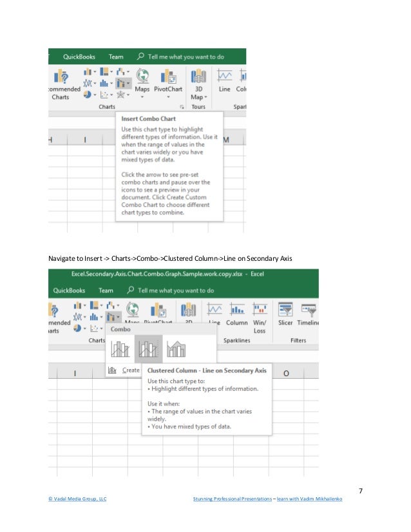Screen dimensions: 411x532
Task: Select column M header in Insert Combo Chart screenshot
Action: (233, 140)
